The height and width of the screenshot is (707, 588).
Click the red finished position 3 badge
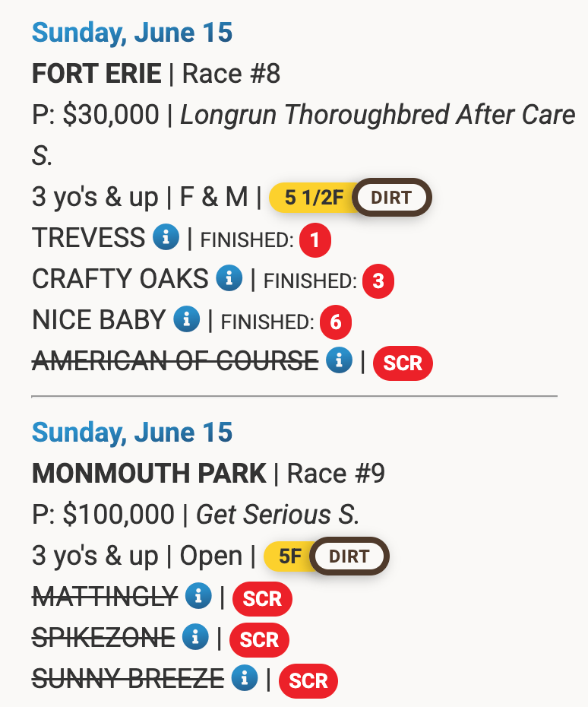tap(378, 281)
